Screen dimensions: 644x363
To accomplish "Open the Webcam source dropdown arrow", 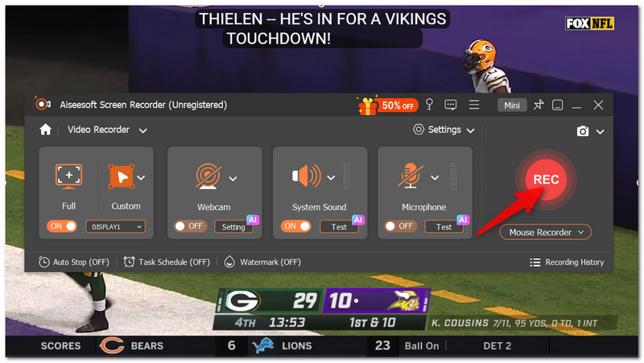I will (x=233, y=179).
